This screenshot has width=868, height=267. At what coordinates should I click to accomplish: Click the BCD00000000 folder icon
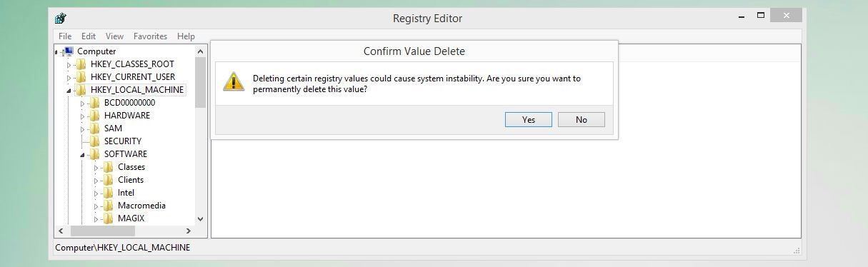pos(95,103)
